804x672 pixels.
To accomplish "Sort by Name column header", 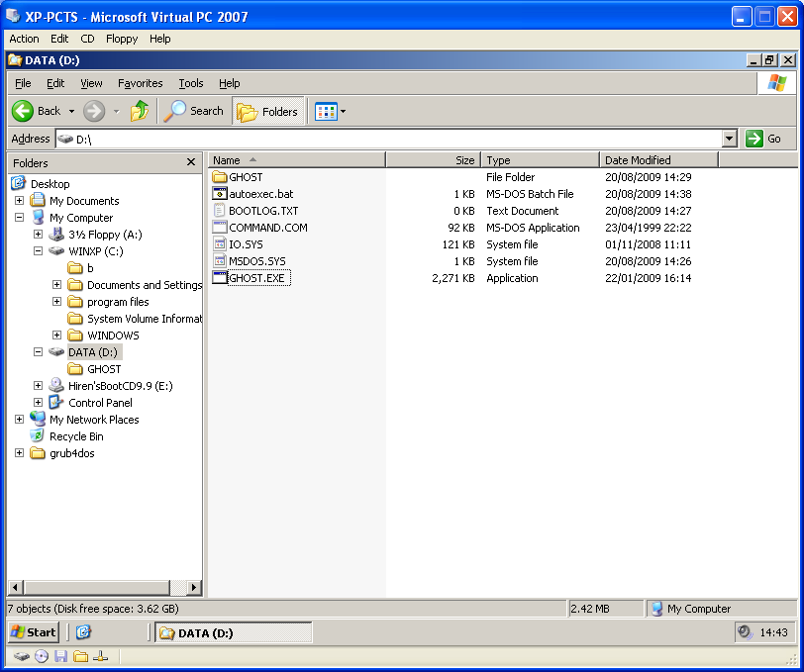I will pos(296,160).
